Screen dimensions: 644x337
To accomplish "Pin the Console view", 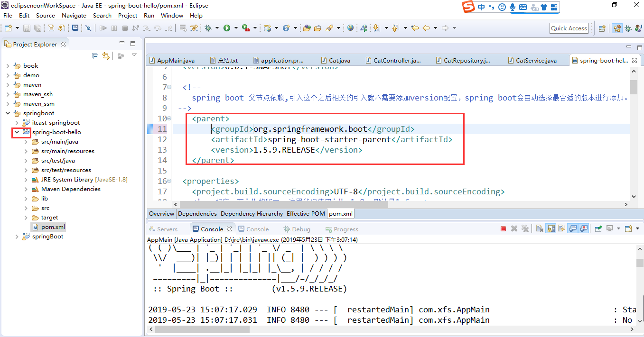I will (597, 228).
